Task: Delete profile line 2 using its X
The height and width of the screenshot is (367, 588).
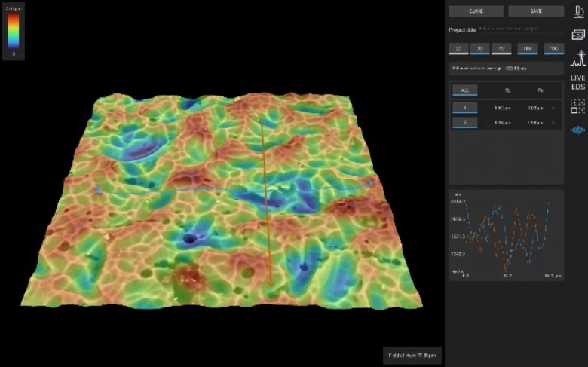Action: click(554, 122)
